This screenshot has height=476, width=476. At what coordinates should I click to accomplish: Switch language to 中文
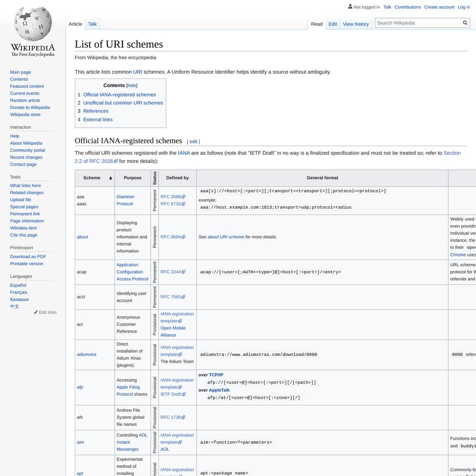(x=14, y=306)
